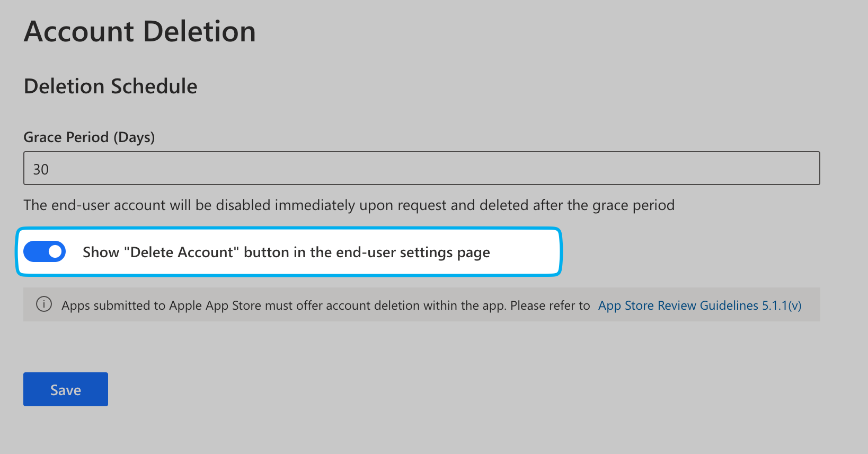The height and width of the screenshot is (454, 868).
Task: Click the word "Deletion" in the main title
Action: pos(199,31)
